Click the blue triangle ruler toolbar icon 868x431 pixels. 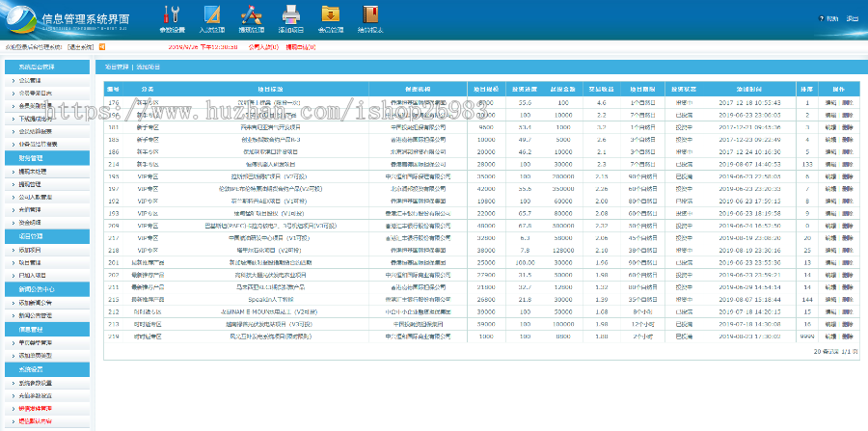coord(211,14)
